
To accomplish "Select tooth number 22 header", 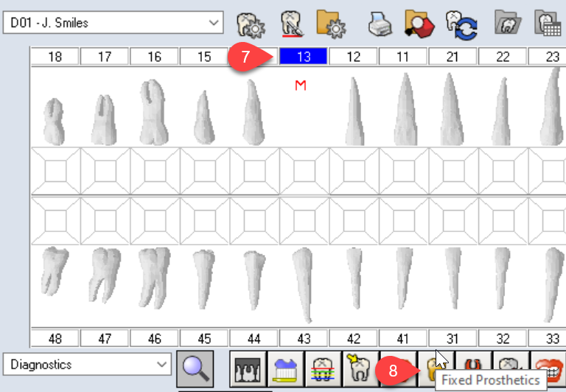I will pos(503,57).
